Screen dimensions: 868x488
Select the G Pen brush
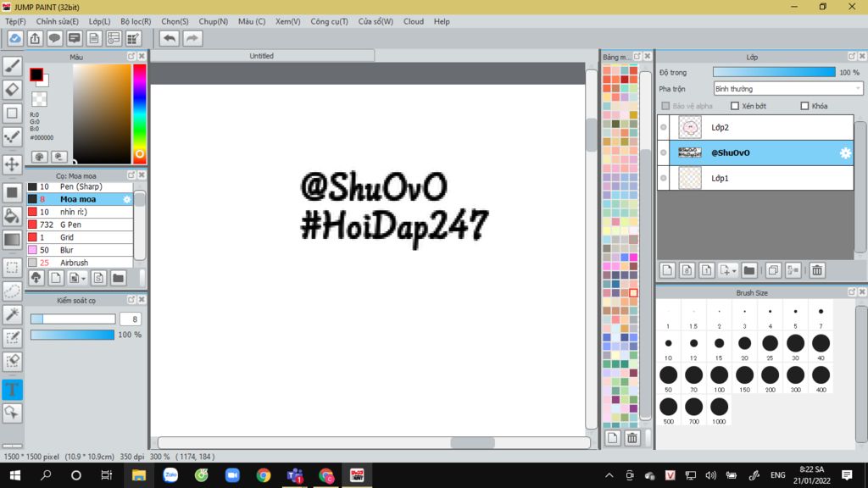[x=81, y=225]
